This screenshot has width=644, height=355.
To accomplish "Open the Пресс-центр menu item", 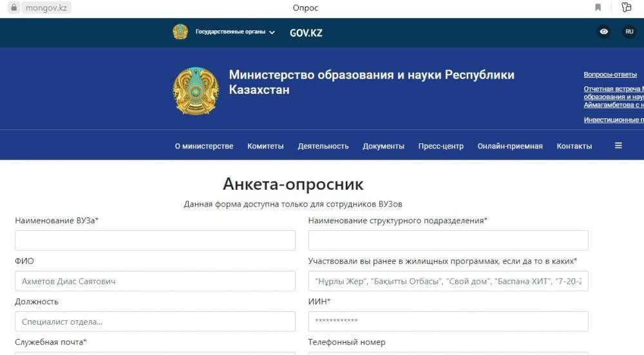I will click(x=440, y=146).
